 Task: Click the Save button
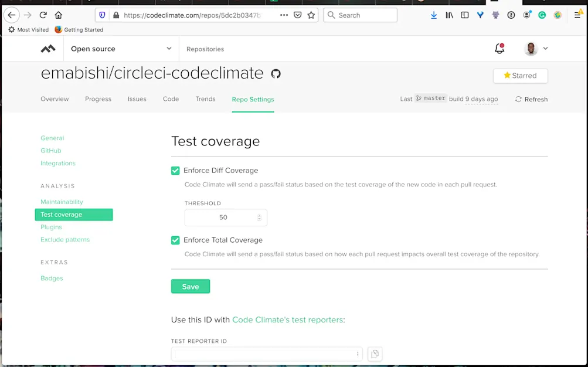point(191,287)
